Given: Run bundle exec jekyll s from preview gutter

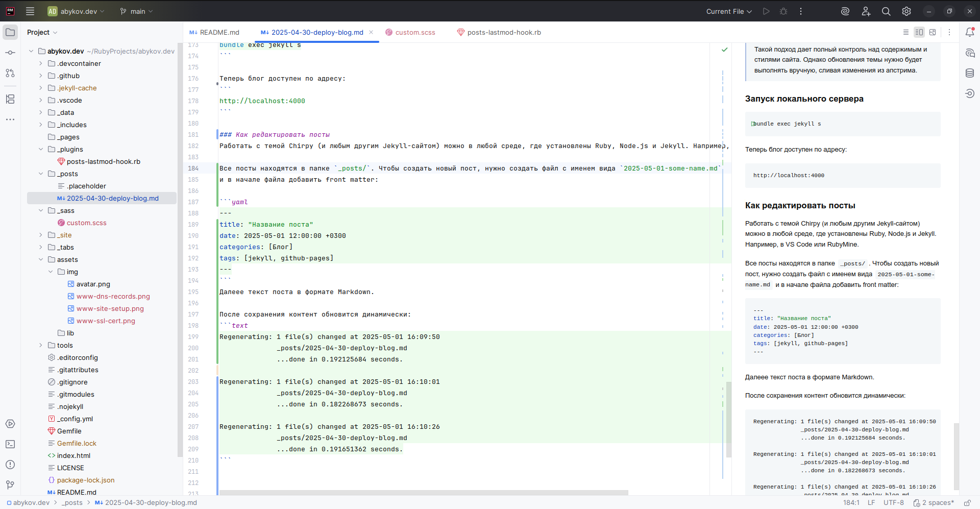Looking at the screenshot, I should (x=753, y=124).
